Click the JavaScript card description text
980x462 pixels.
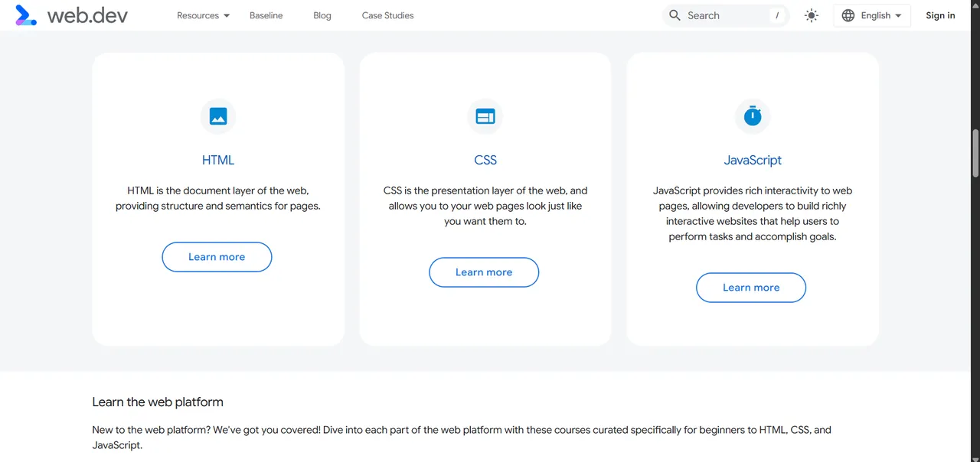click(x=753, y=213)
